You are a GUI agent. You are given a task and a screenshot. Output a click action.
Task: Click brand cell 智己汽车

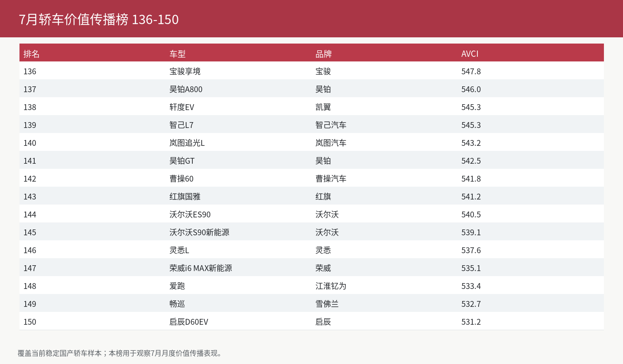click(x=331, y=125)
